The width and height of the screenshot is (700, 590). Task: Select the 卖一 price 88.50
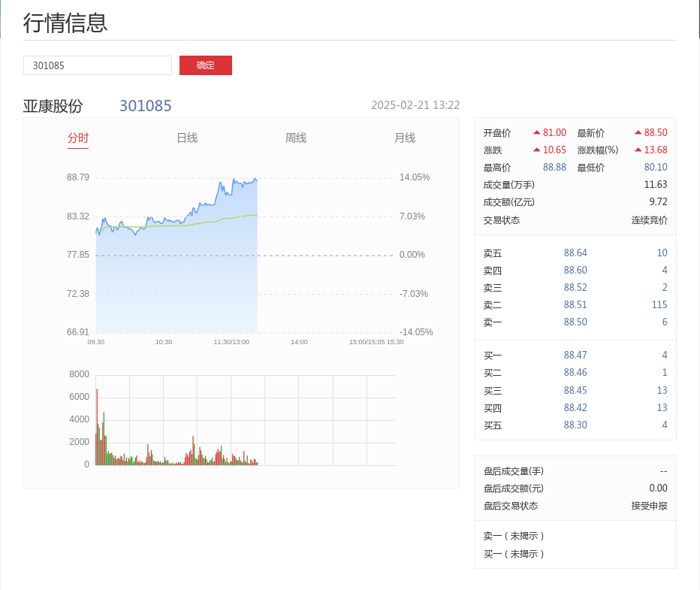coord(575,322)
